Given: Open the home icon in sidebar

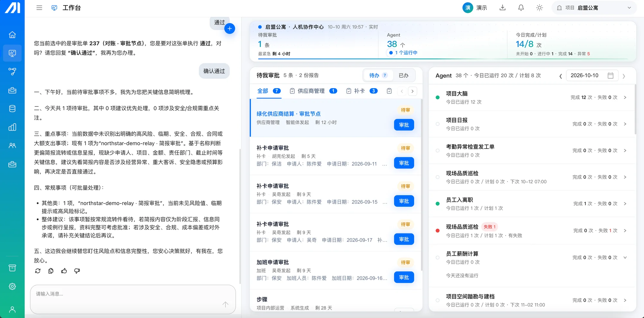Looking at the screenshot, I should click(x=12, y=35).
